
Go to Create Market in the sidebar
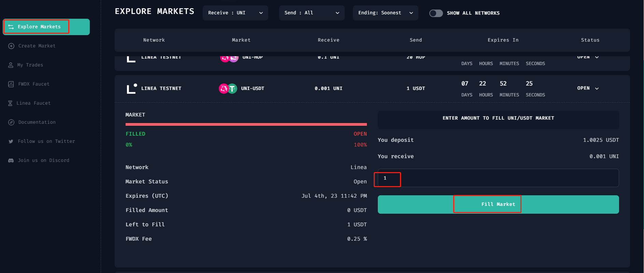[37, 46]
